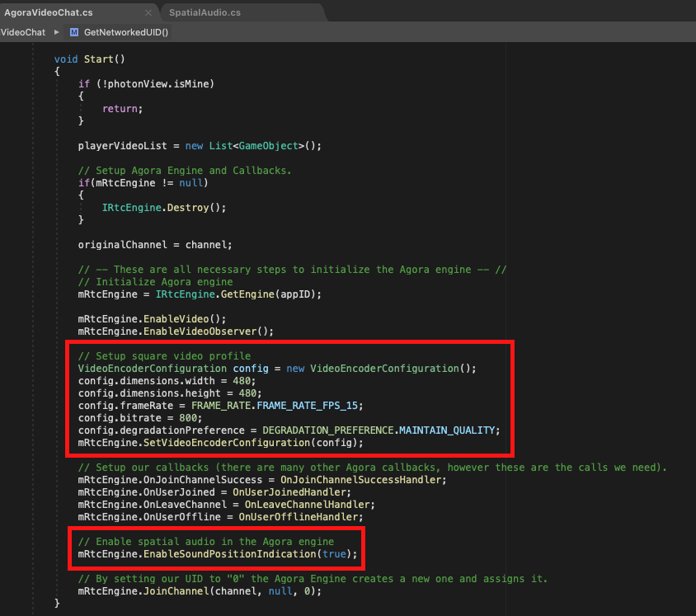Open the VideoChat breadcrumb
Viewport: 696px width, 616px height.
22,32
